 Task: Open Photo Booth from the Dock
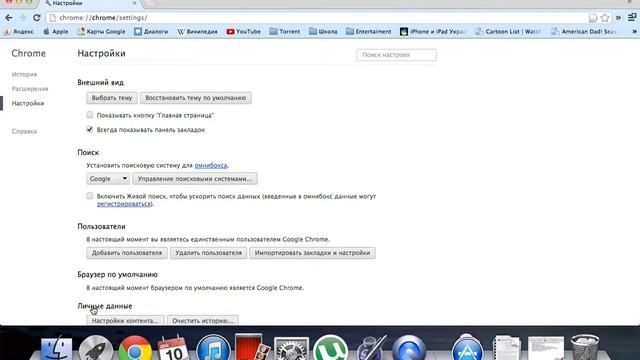(252, 347)
